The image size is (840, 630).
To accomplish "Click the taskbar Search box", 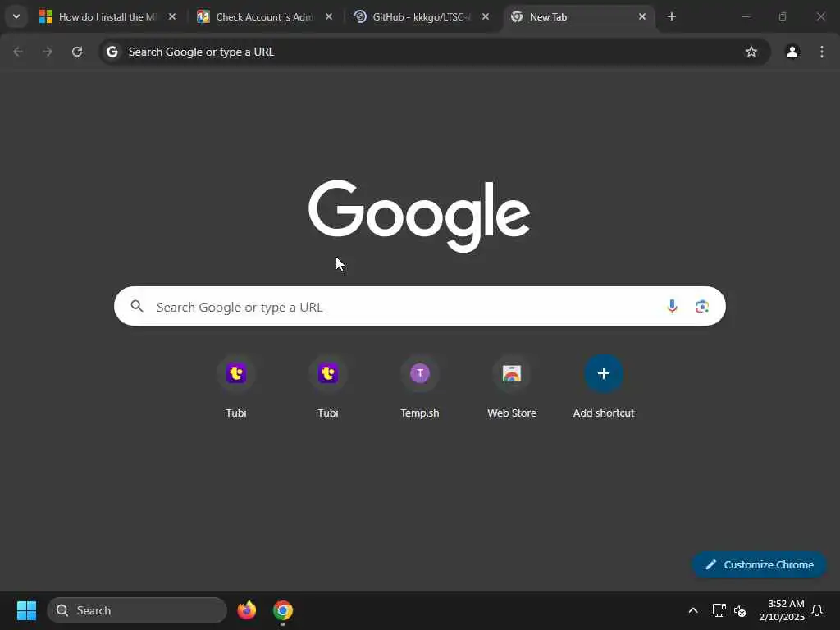I will click(137, 610).
